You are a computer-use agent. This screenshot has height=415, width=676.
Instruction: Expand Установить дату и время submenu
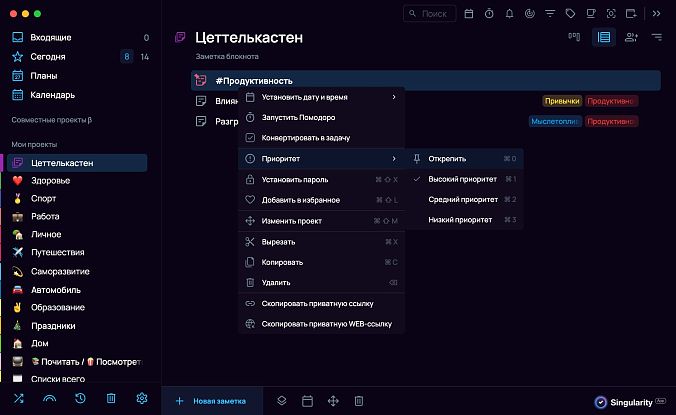tap(321, 97)
